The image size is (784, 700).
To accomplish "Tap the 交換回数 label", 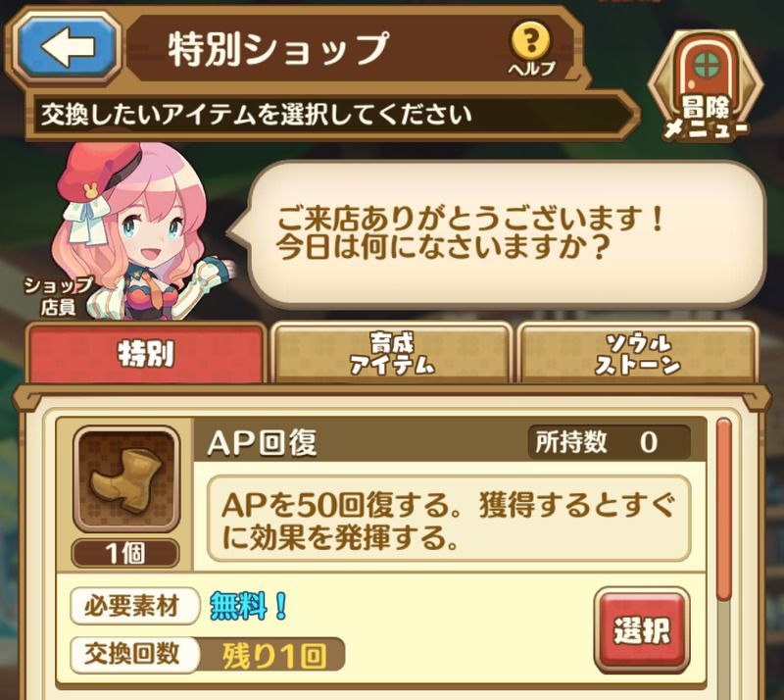I will [133, 654].
